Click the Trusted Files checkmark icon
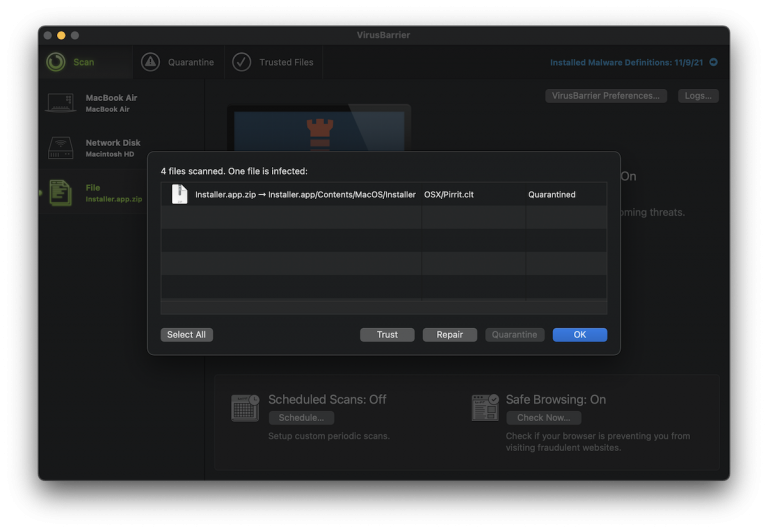The width and height of the screenshot is (768, 531). pos(241,62)
